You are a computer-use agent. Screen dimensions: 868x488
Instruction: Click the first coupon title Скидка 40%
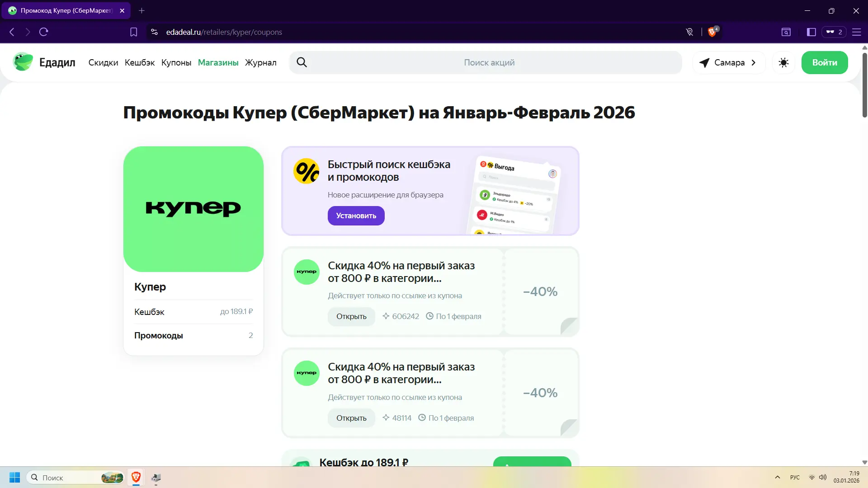(x=401, y=272)
